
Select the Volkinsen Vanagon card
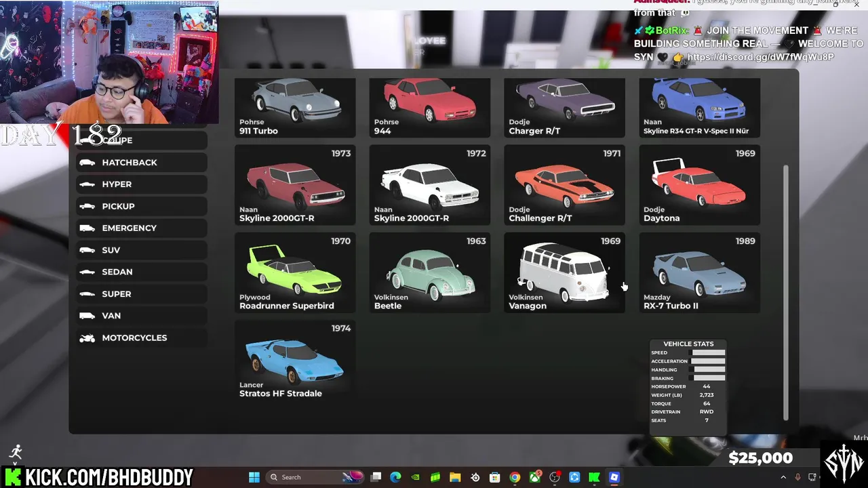564,272
